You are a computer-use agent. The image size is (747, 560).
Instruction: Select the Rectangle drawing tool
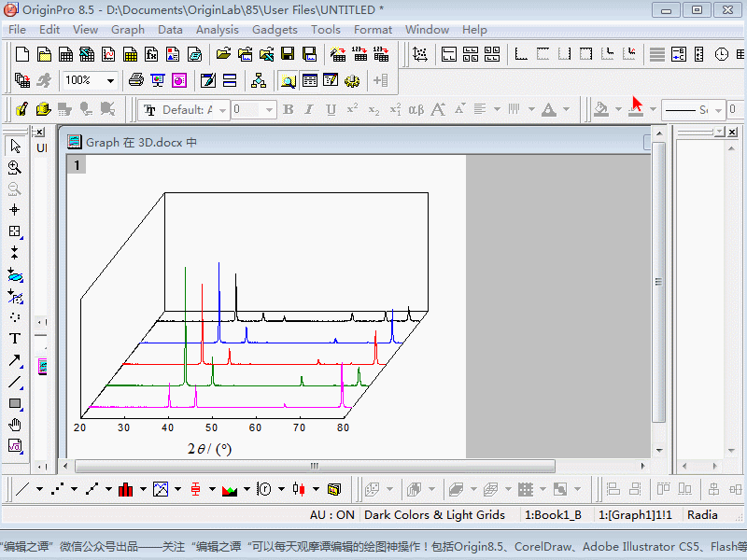pyautogui.click(x=15, y=403)
